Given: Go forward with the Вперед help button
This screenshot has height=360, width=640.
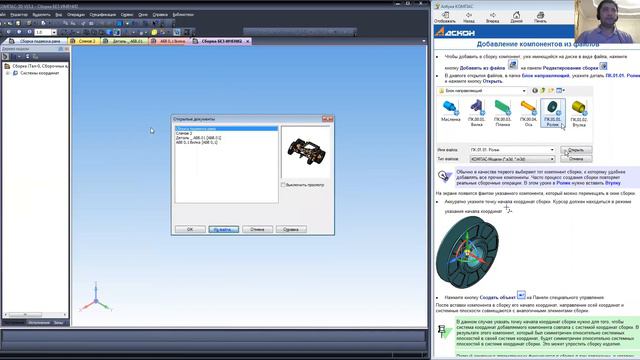Looking at the screenshot, I should 493,17.
